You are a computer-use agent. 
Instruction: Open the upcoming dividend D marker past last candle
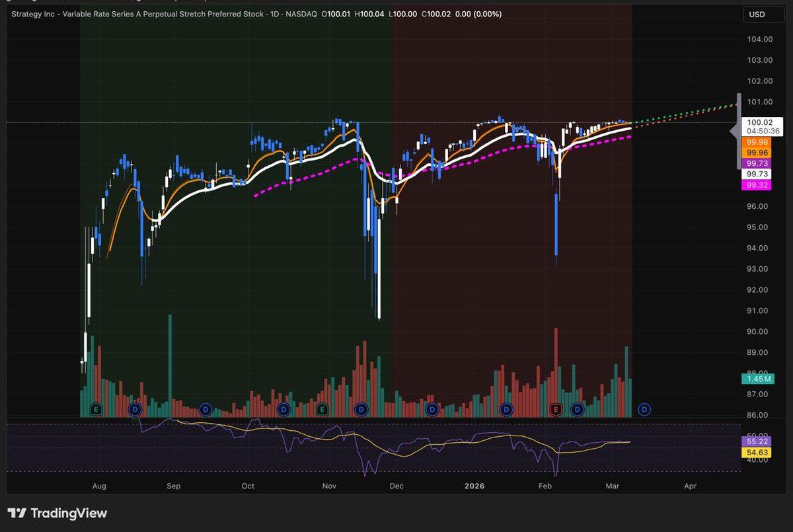click(644, 410)
